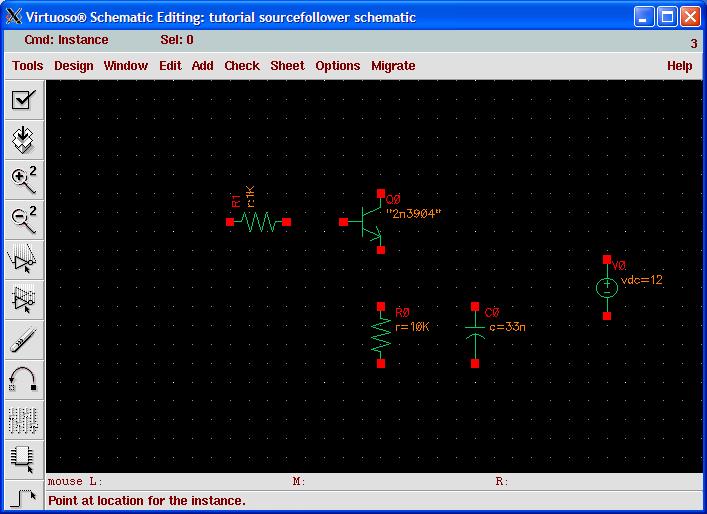Click the Check and Save icon

point(24,100)
